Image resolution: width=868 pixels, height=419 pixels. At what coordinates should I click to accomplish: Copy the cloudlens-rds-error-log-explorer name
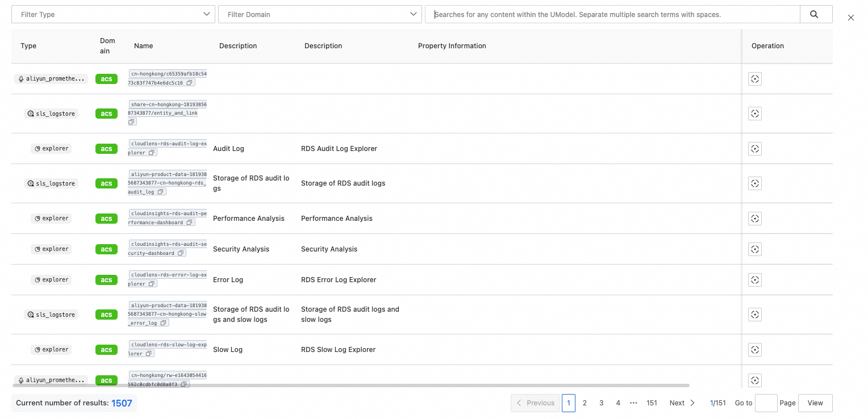[152, 284]
